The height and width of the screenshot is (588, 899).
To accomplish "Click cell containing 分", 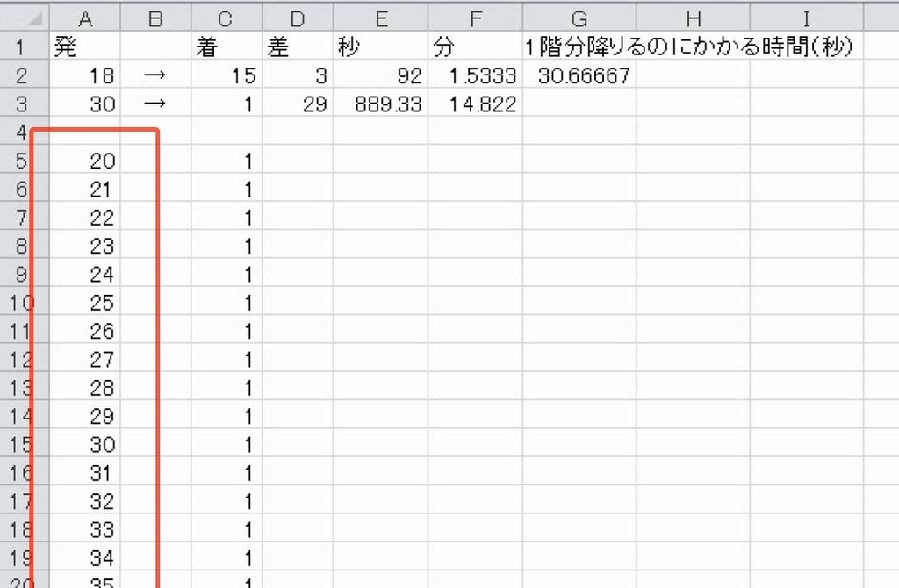I will [475, 46].
